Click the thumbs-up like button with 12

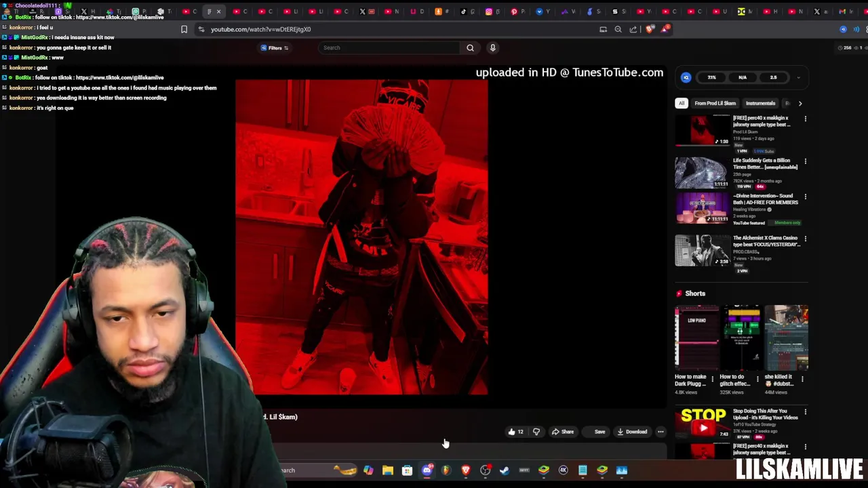pyautogui.click(x=515, y=432)
